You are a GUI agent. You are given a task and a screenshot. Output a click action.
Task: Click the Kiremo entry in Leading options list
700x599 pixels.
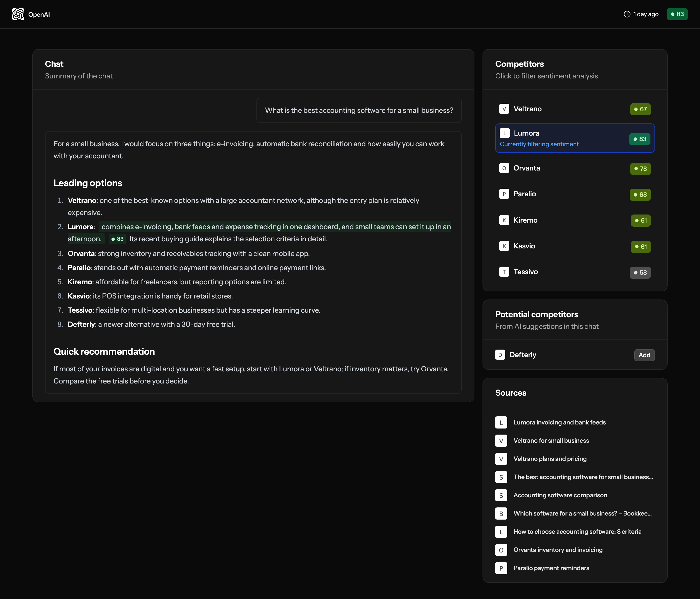(x=177, y=282)
